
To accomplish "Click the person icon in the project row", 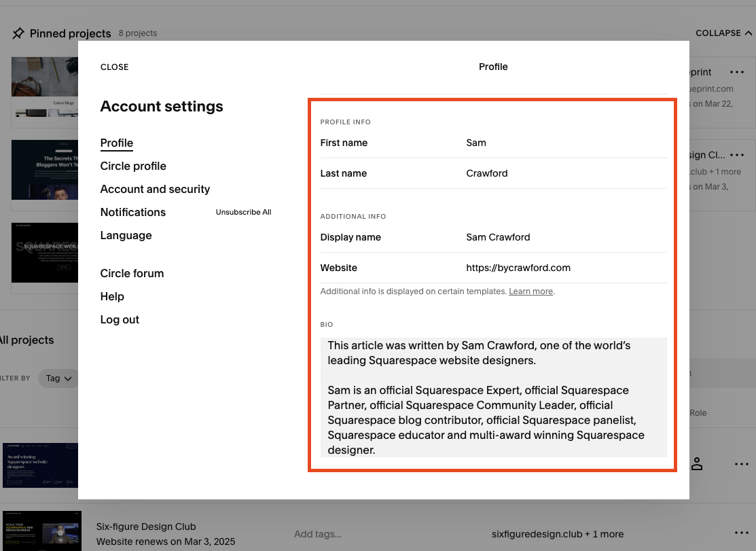I will pyautogui.click(x=697, y=464).
